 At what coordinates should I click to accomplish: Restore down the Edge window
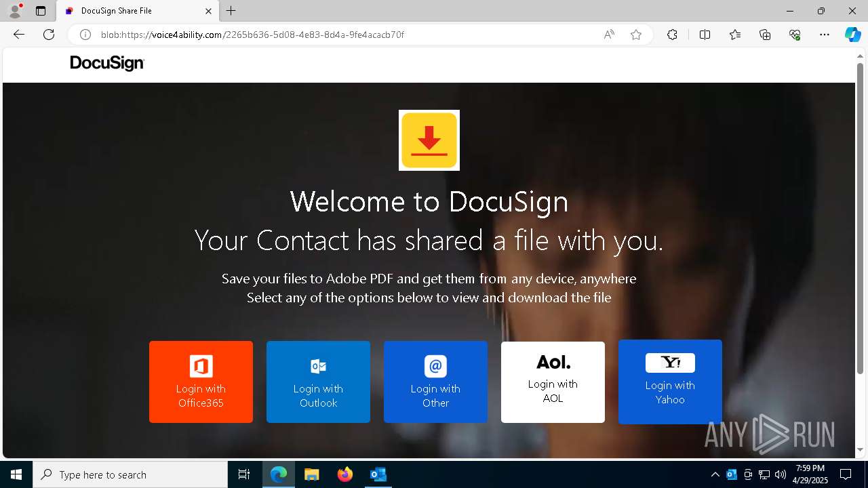click(821, 11)
